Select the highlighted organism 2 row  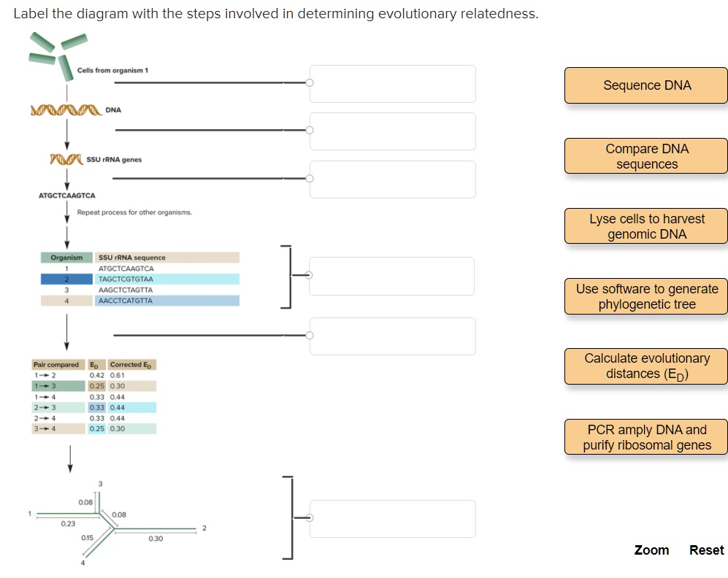(x=139, y=279)
